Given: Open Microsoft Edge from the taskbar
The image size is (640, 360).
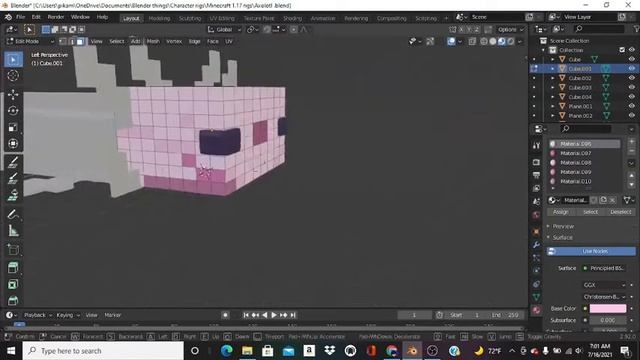Looking at the screenshot, I should coord(227,351).
